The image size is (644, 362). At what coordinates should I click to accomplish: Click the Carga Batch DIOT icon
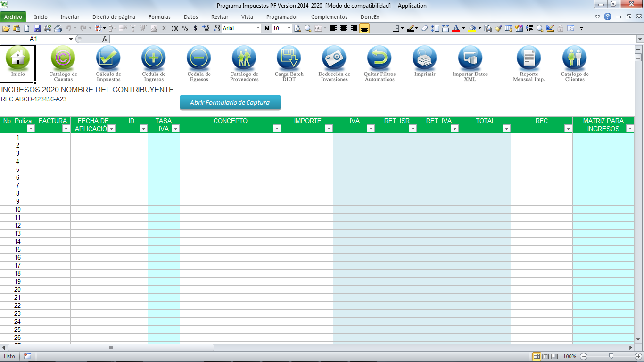pyautogui.click(x=289, y=58)
